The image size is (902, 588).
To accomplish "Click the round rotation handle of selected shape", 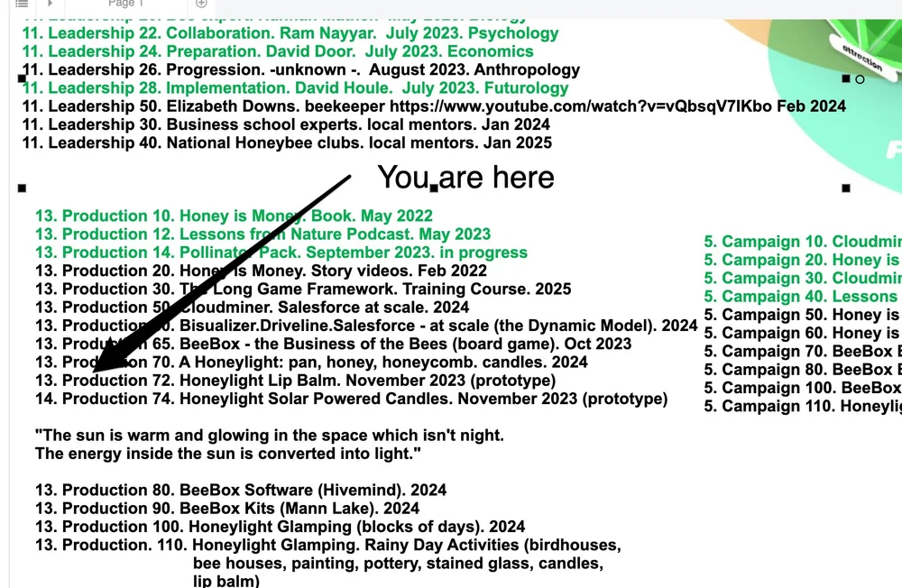I will pyautogui.click(x=860, y=79).
